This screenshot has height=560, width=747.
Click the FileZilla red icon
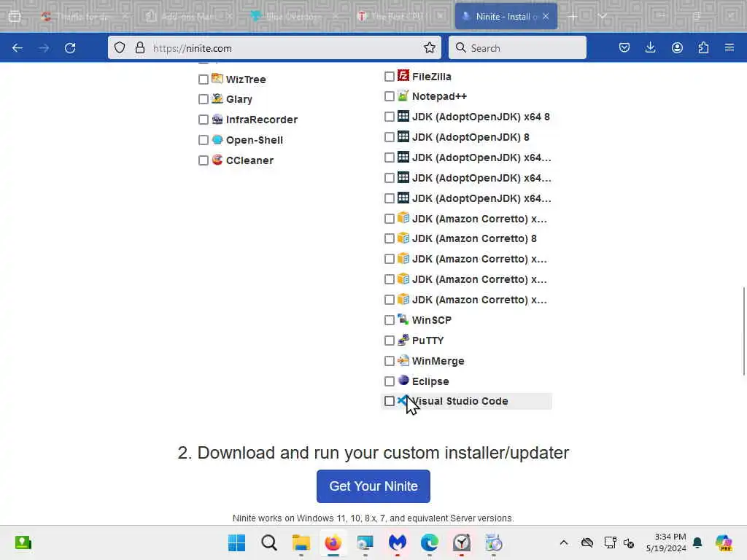point(403,75)
